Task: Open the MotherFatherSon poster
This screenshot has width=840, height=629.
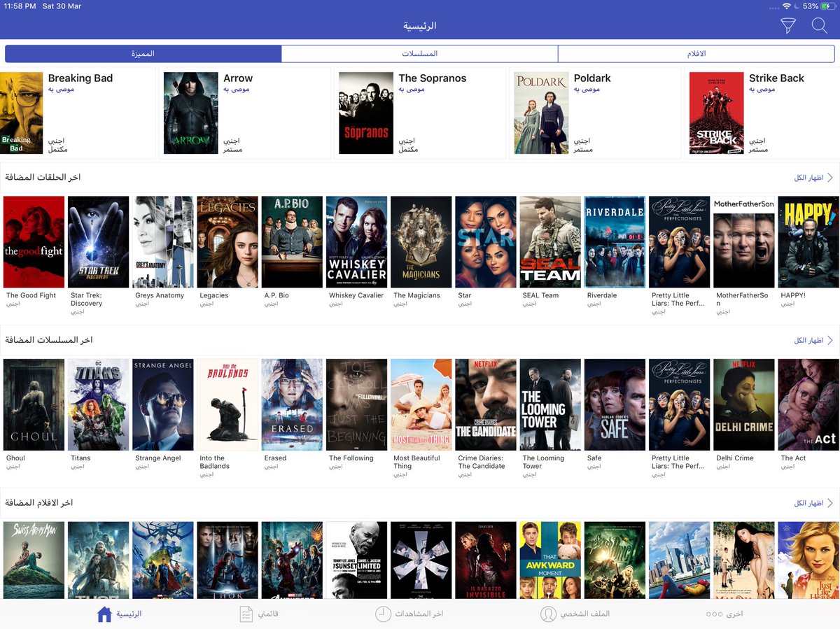Action: tap(744, 242)
